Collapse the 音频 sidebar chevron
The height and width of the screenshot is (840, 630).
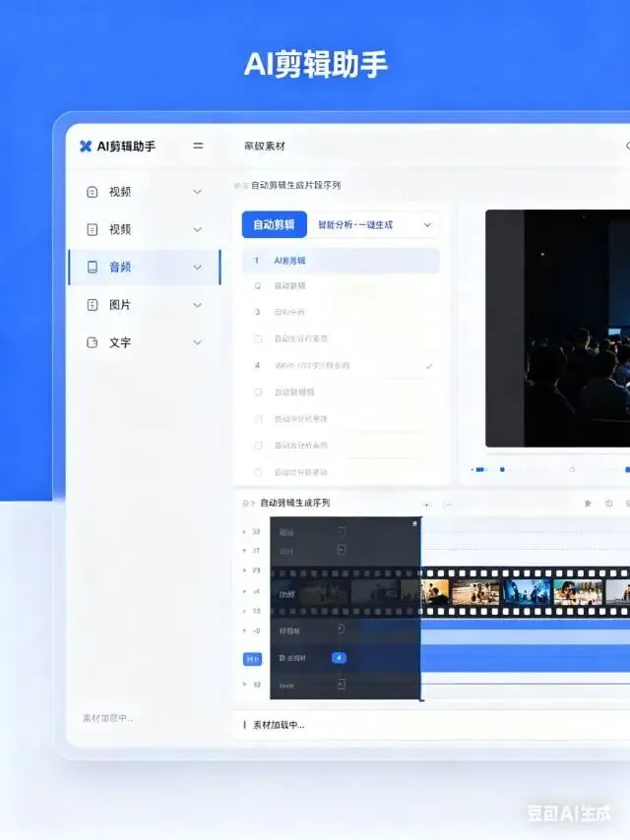coord(197,268)
